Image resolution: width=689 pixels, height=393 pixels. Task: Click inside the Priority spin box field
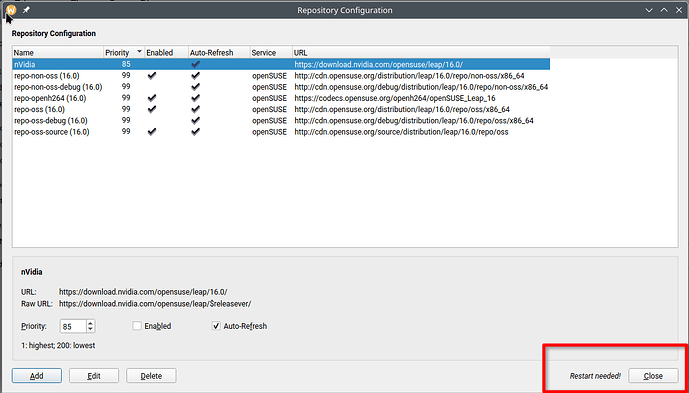(73, 327)
